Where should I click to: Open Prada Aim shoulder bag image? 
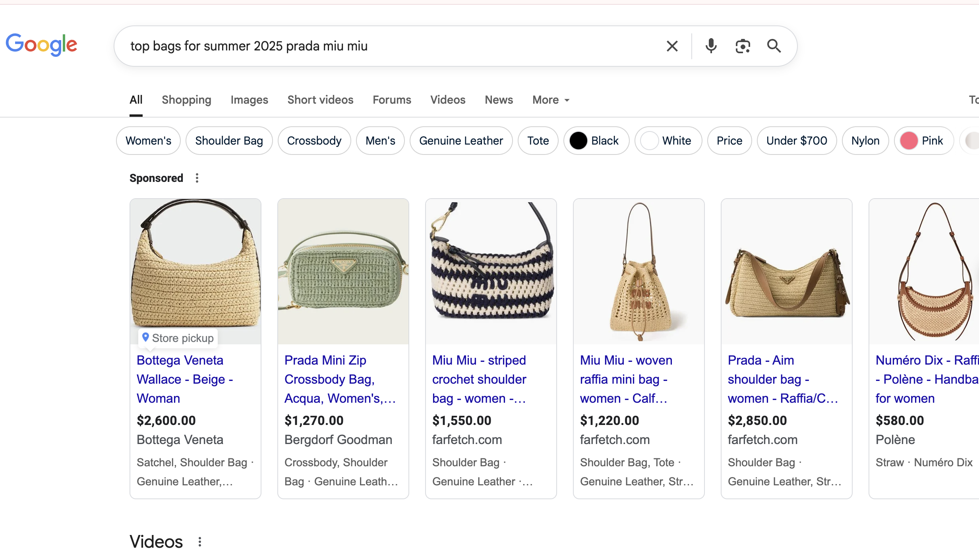(787, 271)
